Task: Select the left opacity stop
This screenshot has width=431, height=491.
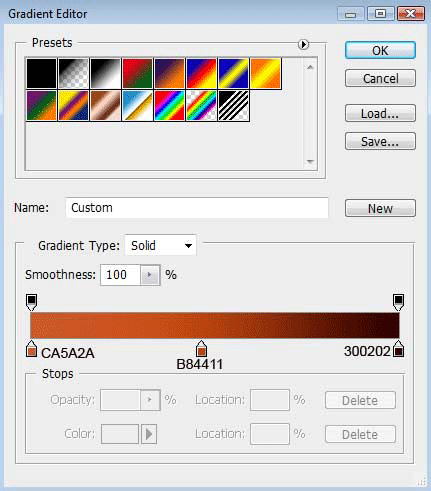Action: tap(31, 302)
